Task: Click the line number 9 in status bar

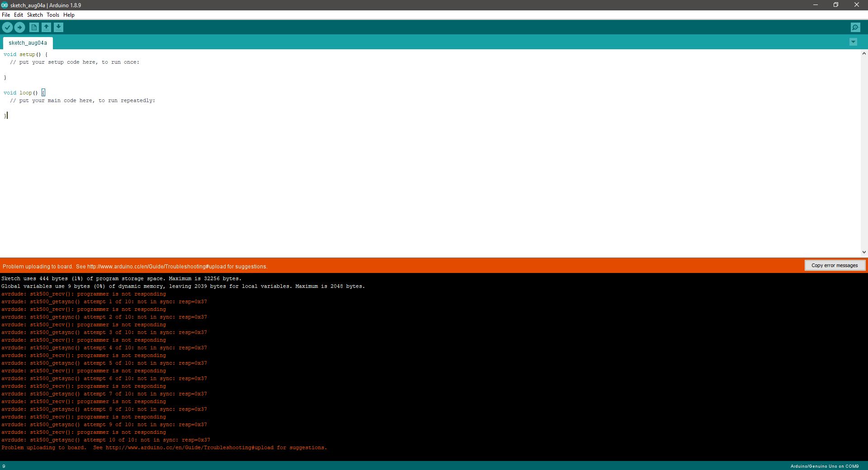Action: tap(4, 466)
